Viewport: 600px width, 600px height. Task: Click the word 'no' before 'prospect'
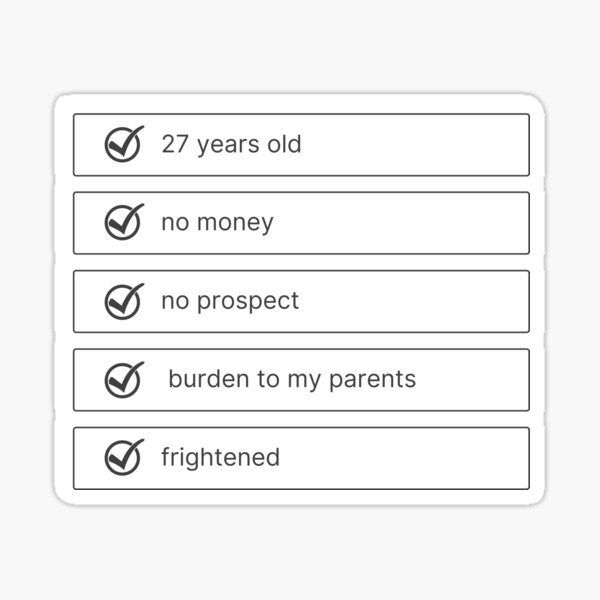tap(175, 301)
